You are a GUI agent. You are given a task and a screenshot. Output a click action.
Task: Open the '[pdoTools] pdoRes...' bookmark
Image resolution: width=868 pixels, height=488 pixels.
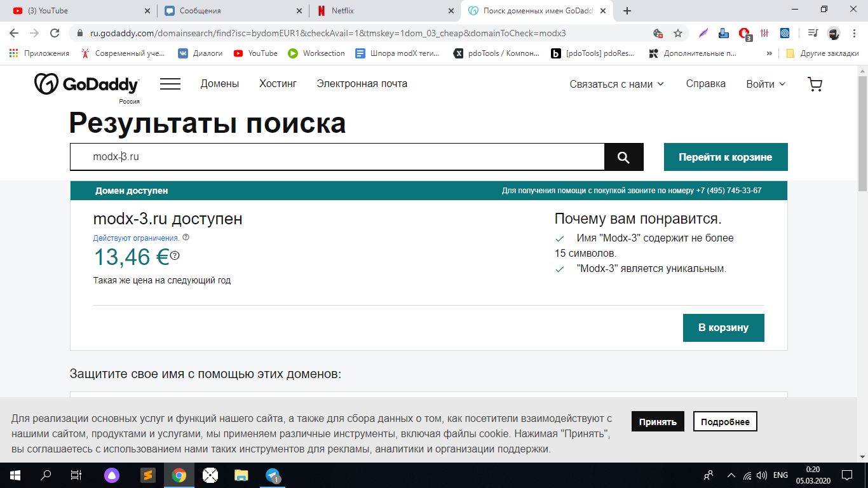pos(593,53)
